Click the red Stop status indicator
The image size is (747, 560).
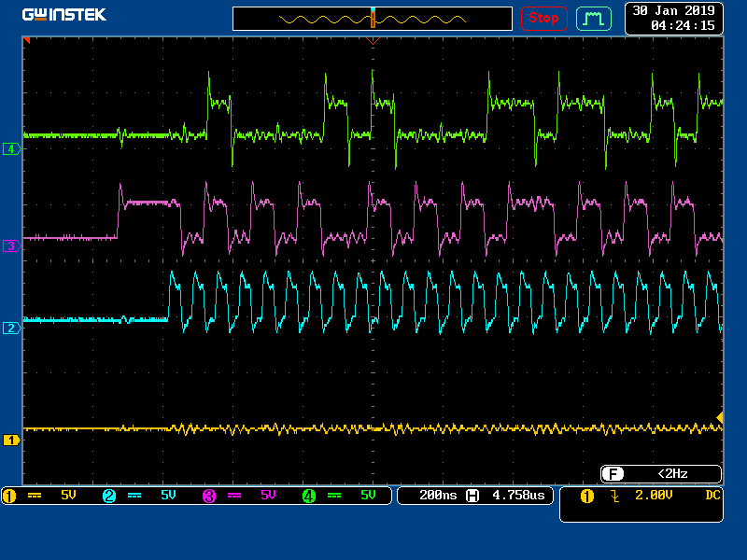(x=543, y=19)
